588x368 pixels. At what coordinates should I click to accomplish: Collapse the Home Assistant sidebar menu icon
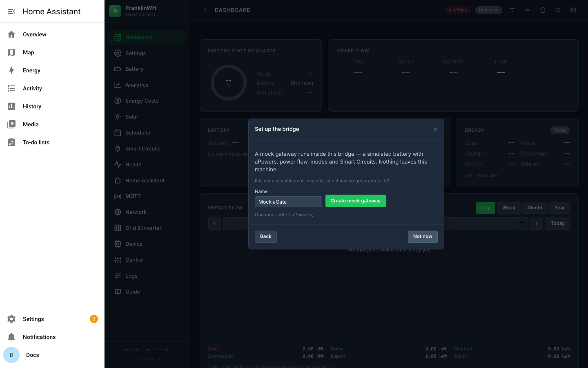pyautogui.click(x=11, y=11)
